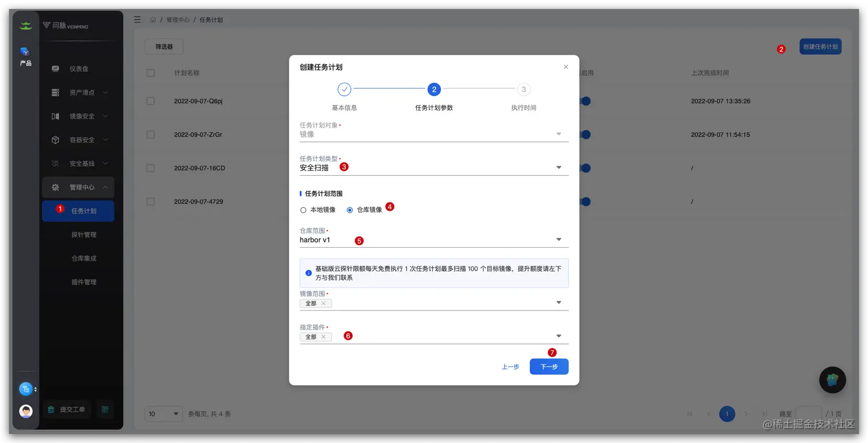Close the 创建任务计划 dialog
Screen dimensions: 868x443
(x=566, y=67)
